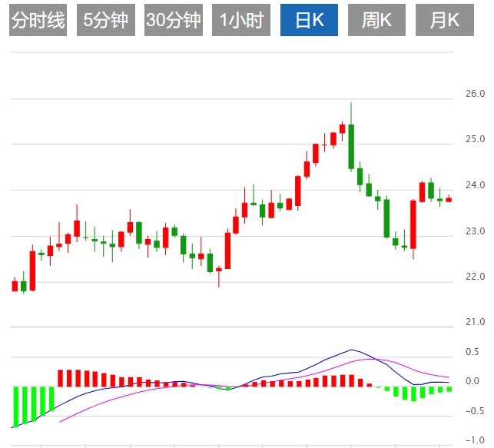
Task: Click the -1.0 MACD axis label
Action: pyautogui.click(x=475, y=440)
